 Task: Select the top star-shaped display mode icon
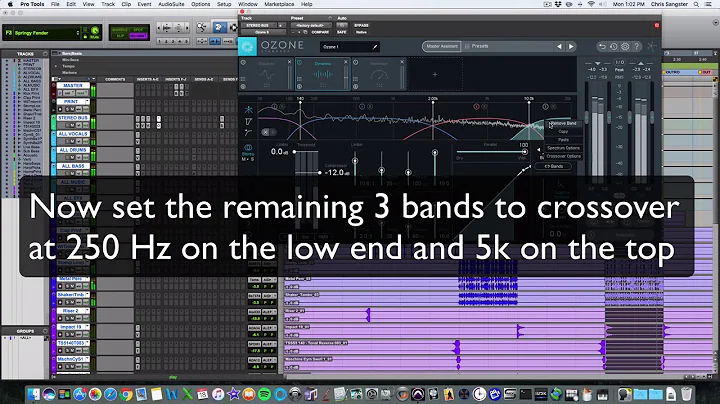tap(248, 110)
